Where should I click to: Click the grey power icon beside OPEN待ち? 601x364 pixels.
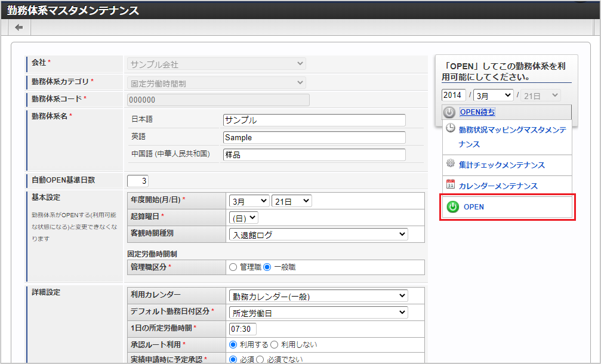click(x=449, y=112)
